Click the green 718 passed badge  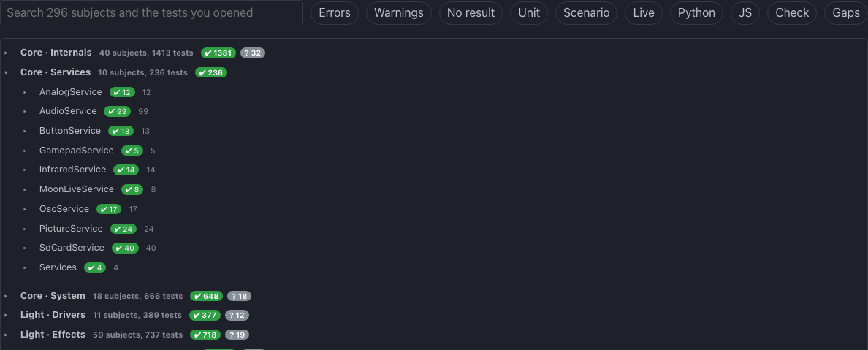205,335
